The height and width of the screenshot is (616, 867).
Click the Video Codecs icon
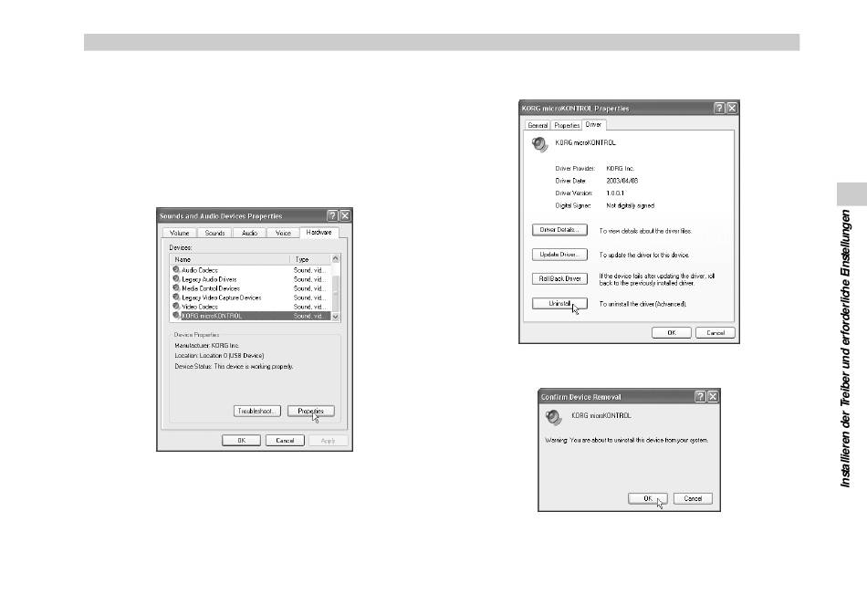pos(176,307)
